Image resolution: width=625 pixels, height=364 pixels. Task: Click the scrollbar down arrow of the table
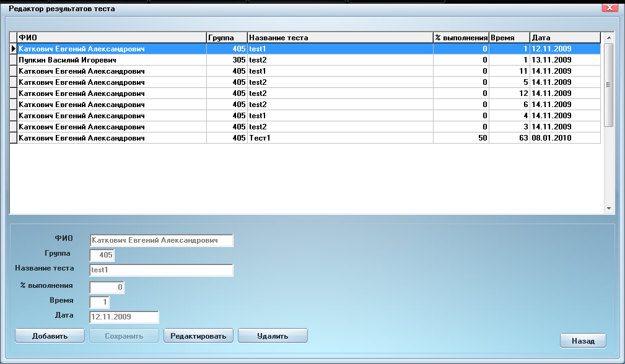pyautogui.click(x=609, y=208)
